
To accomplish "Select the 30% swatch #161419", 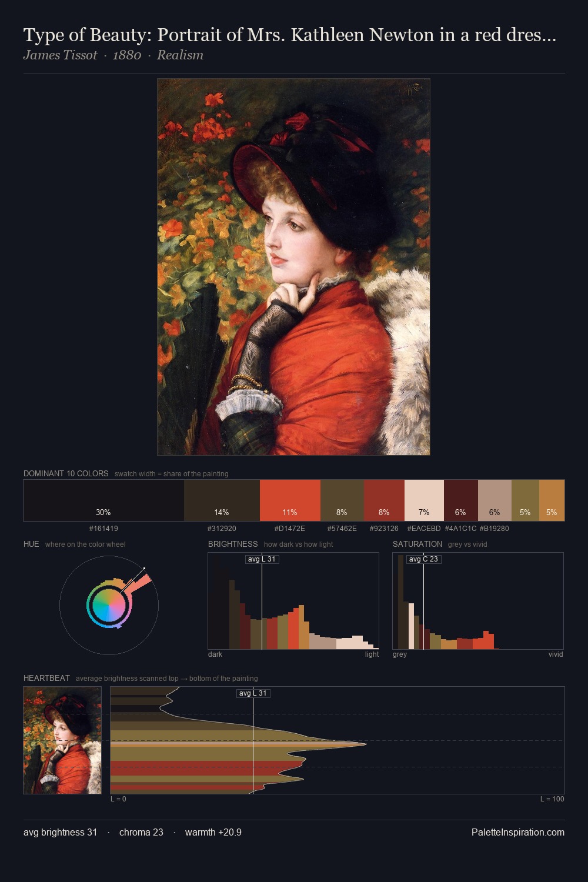I will pos(103,500).
